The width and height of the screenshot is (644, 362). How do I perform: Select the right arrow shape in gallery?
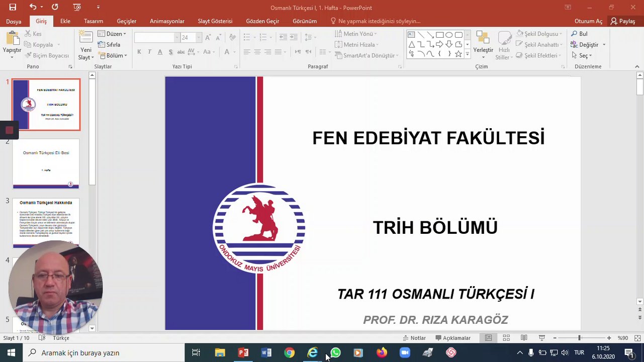click(440, 44)
